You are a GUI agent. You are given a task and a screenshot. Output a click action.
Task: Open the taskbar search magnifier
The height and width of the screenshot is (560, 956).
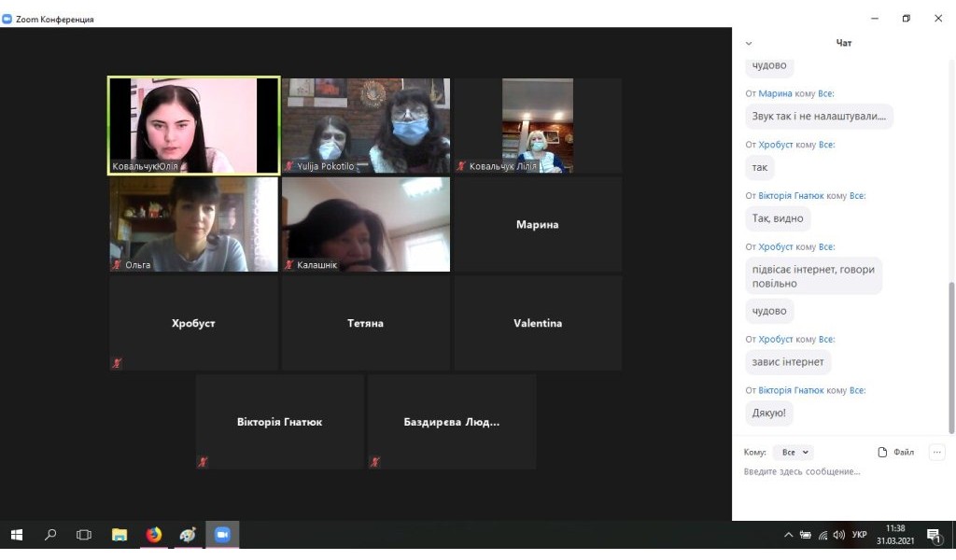tap(50, 535)
